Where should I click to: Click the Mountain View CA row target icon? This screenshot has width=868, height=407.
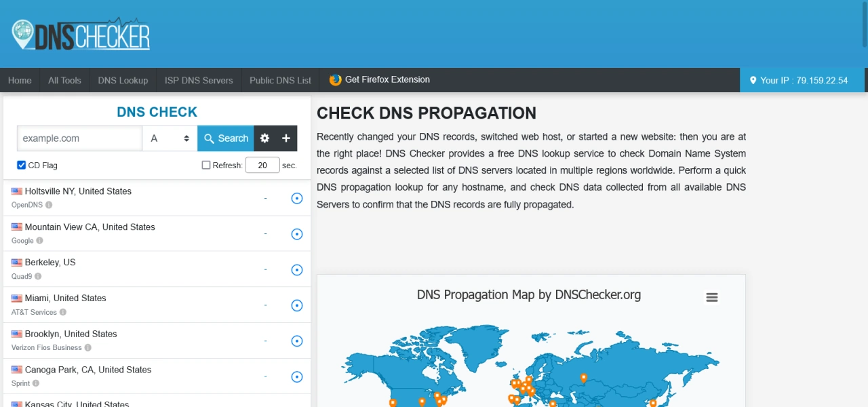coord(296,234)
